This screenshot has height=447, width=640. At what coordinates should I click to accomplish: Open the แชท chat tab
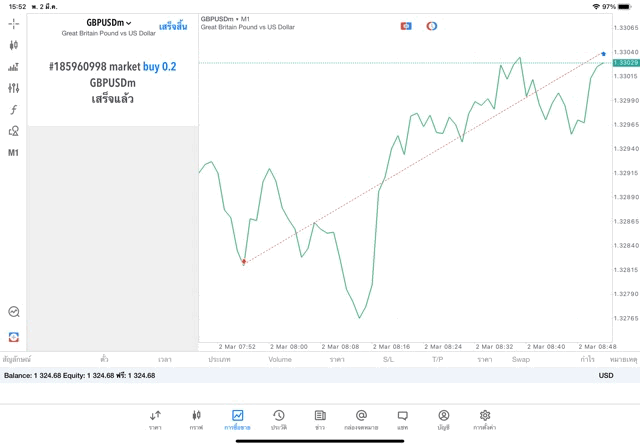402,420
